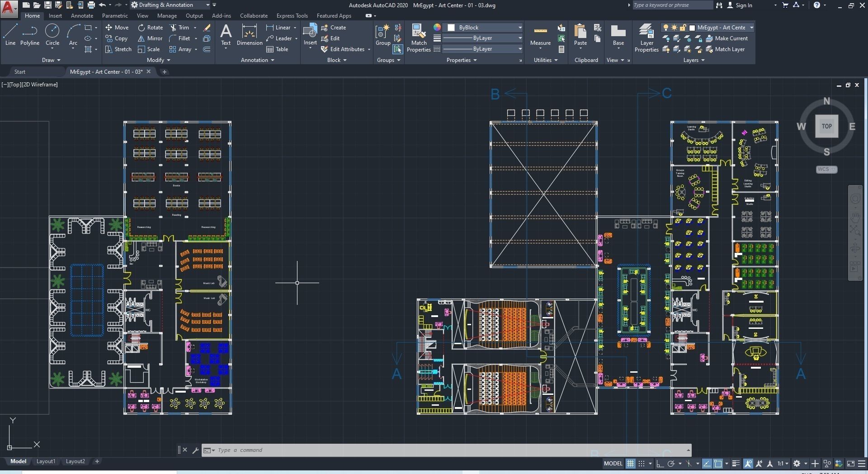
Task: Go to the Express Tools tab
Action: [x=292, y=16]
